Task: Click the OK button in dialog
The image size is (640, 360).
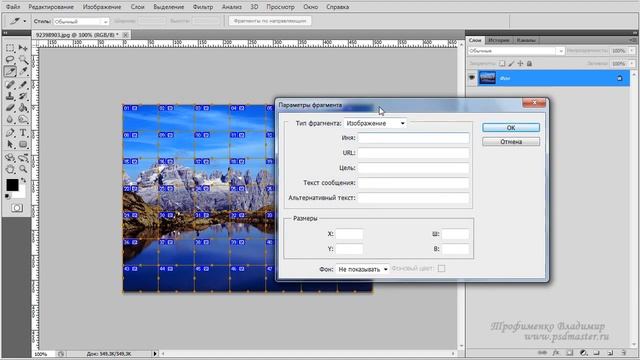Action: click(x=511, y=128)
